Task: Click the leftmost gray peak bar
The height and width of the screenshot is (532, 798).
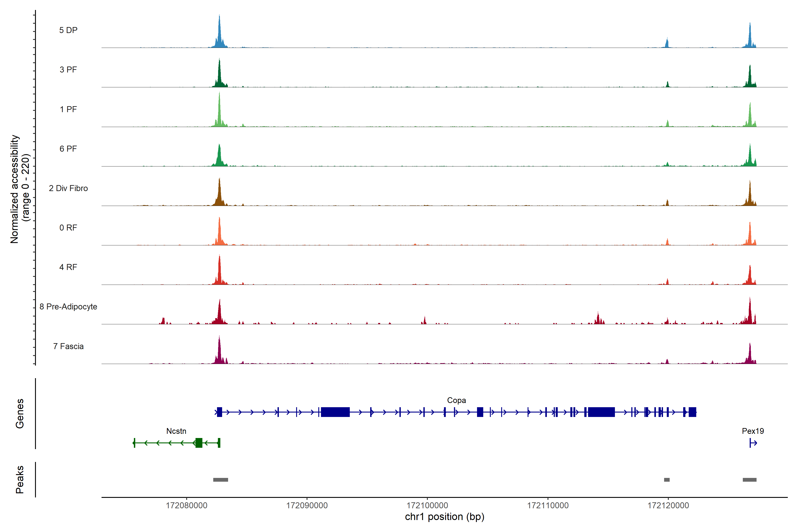Action: tap(221, 480)
